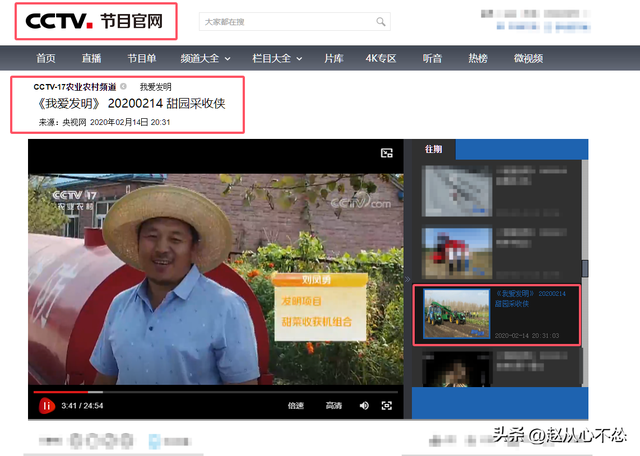Click the 来源：央视网 date line
This screenshot has width=640, height=456.
pos(104,122)
